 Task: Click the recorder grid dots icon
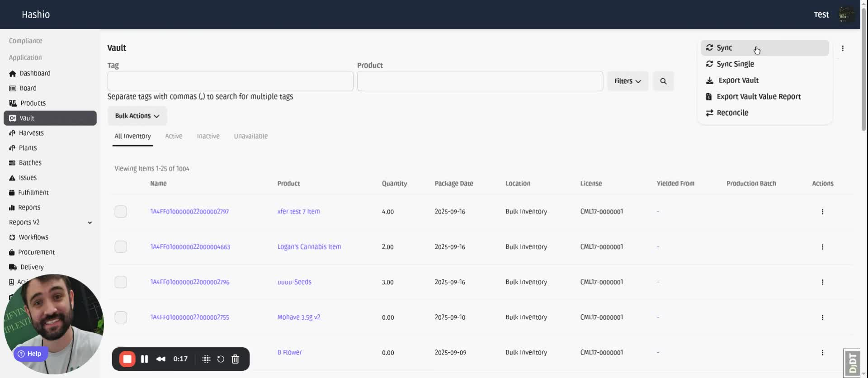[x=207, y=359]
